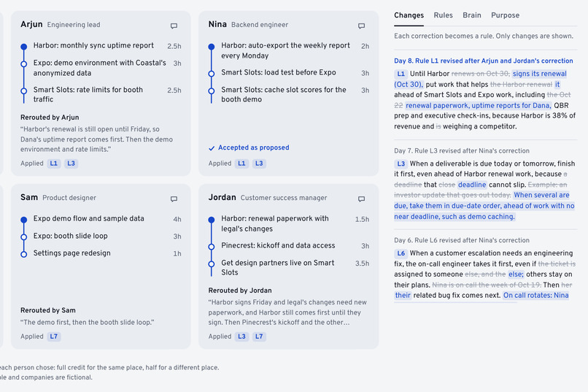Click the L7 badge on Sam's card
The image size is (588, 392).
click(x=54, y=337)
